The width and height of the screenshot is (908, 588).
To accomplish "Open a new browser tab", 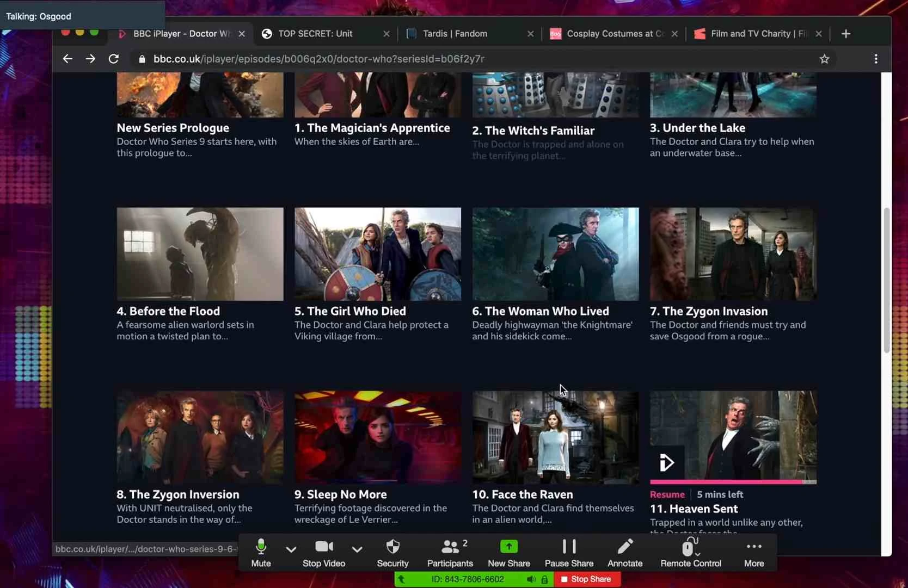I will click(x=846, y=34).
